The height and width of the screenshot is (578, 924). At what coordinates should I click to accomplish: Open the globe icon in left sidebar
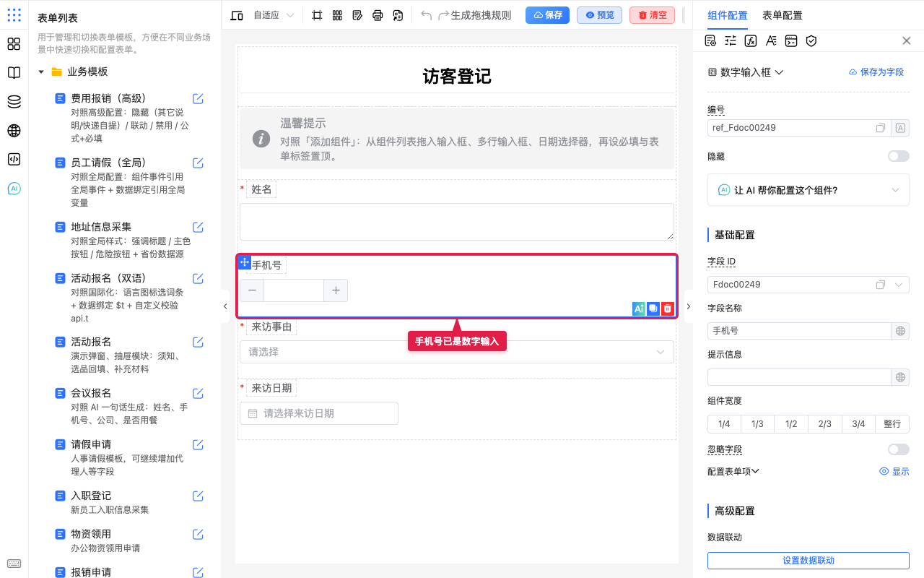[14, 131]
